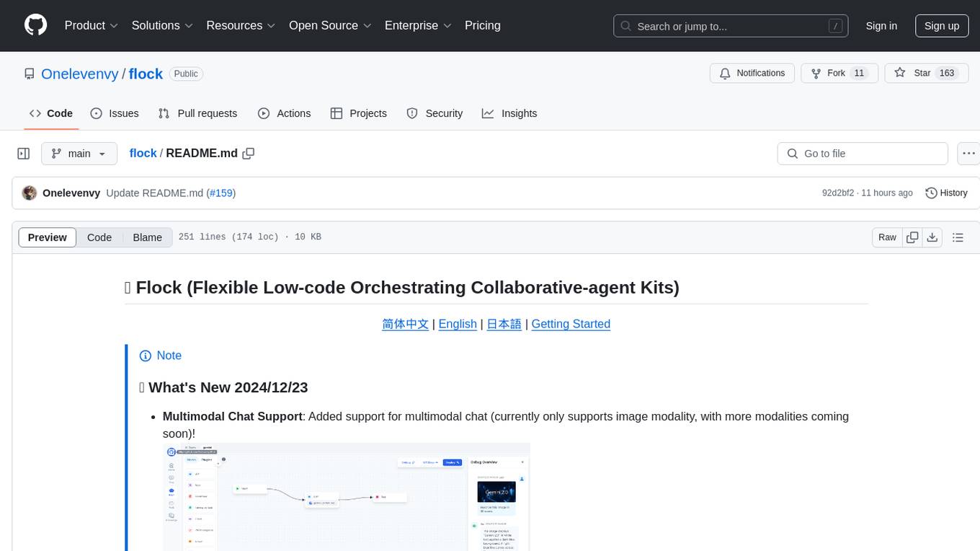Download the raw file
The image size is (980, 551).
click(932, 237)
